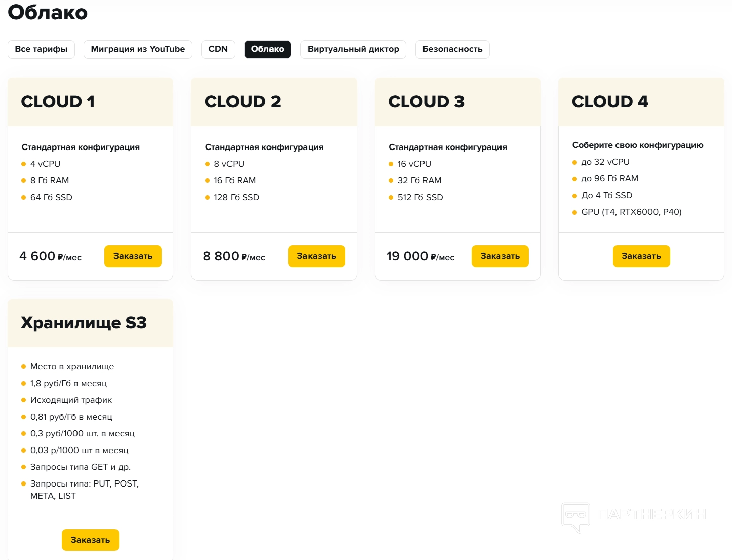Click the CLOUD 4 card title
732x560 pixels.
coord(610,102)
